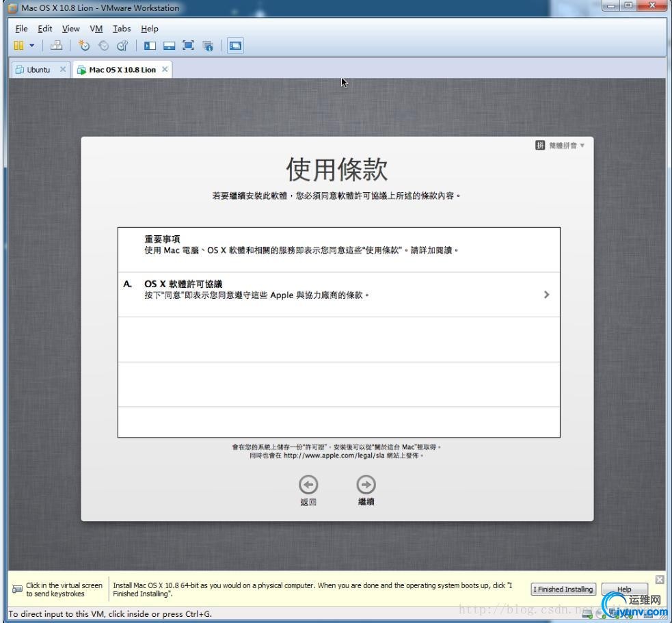Click the 返回 back arrow button
672x623 pixels.
(308, 485)
